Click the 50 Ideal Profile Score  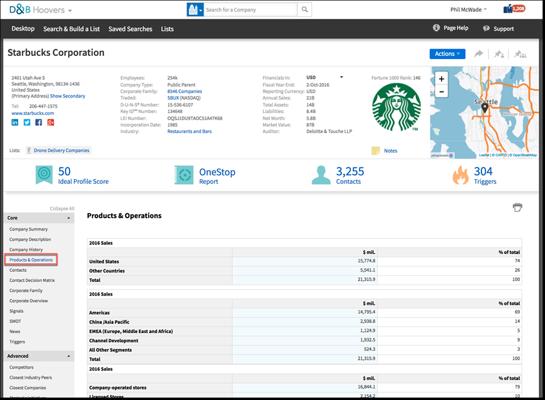(83, 175)
